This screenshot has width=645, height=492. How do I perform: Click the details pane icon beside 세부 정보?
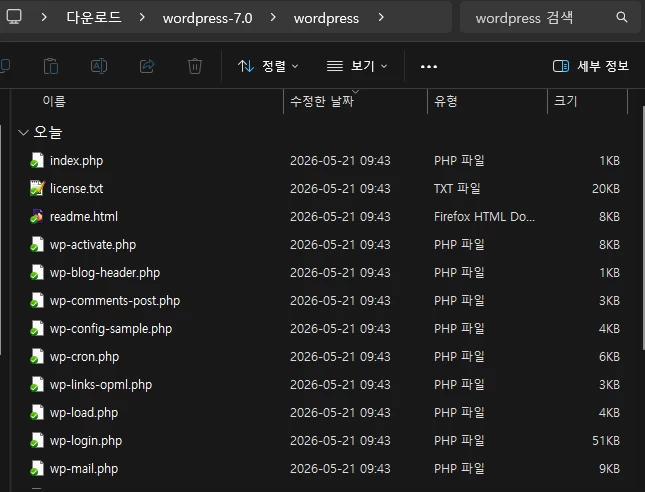561,66
